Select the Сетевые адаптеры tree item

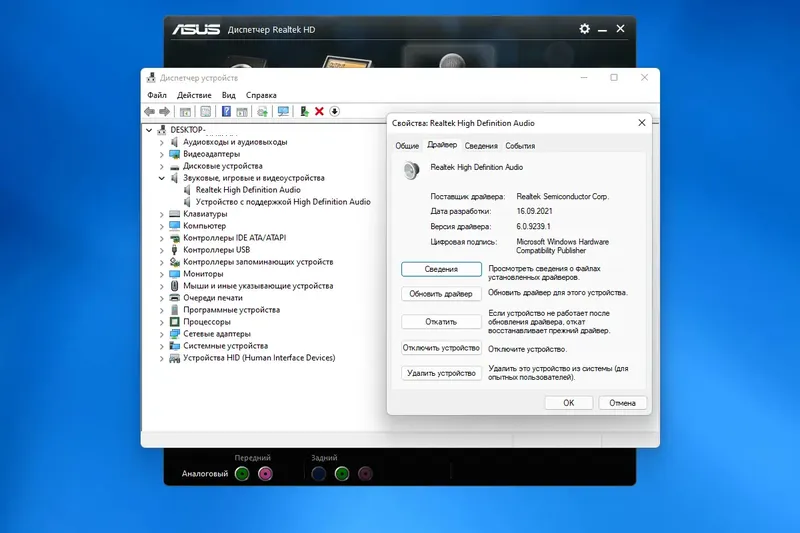coord(217,334)
